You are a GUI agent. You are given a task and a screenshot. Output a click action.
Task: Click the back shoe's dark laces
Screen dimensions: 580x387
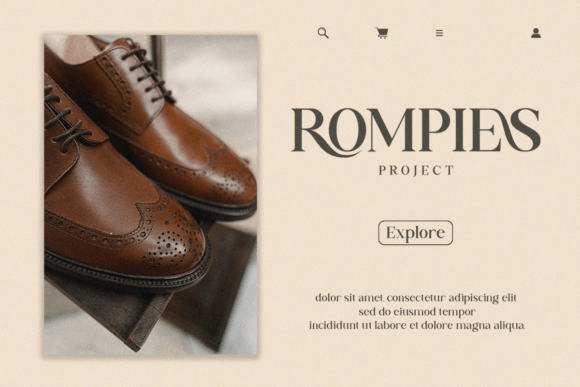146,72
